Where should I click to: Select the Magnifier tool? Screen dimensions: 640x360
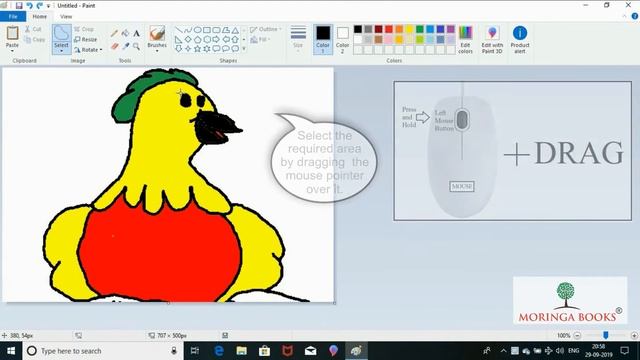(x=136, y=46)
